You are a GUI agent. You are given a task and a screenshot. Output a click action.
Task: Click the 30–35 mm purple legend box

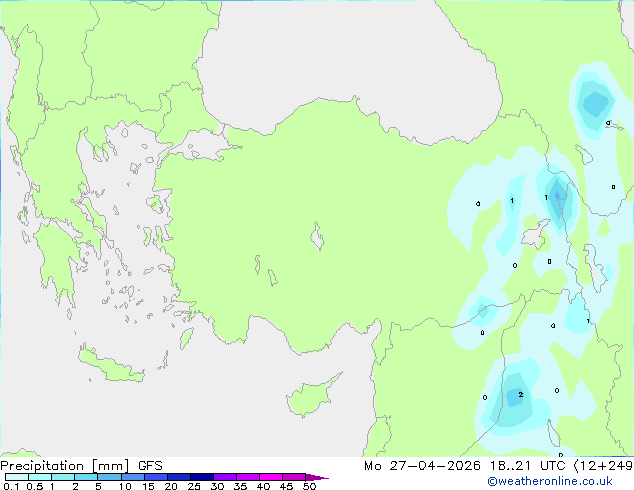pyautogui.click(x=224, y=477)
